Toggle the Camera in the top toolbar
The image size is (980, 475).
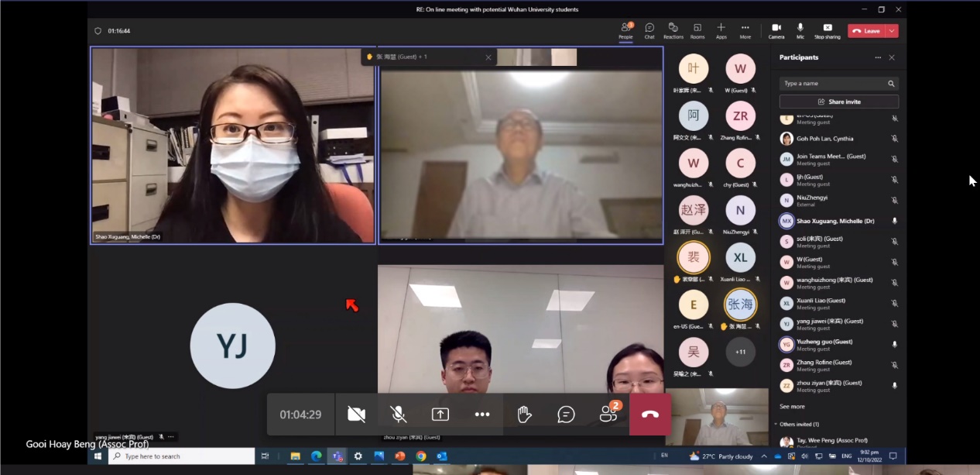tap(776, 30)
